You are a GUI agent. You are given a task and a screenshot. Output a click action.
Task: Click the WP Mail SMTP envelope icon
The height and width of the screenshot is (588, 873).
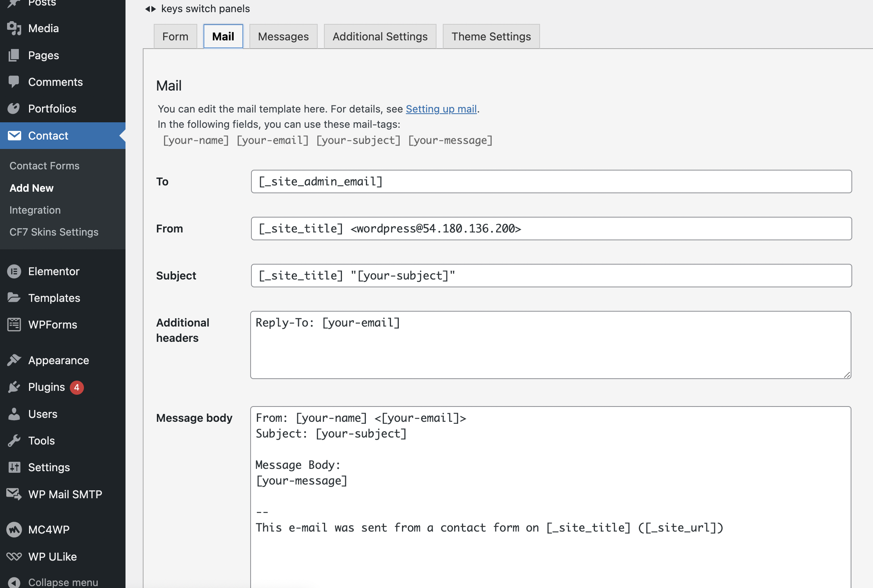click(x=14, y=494)
